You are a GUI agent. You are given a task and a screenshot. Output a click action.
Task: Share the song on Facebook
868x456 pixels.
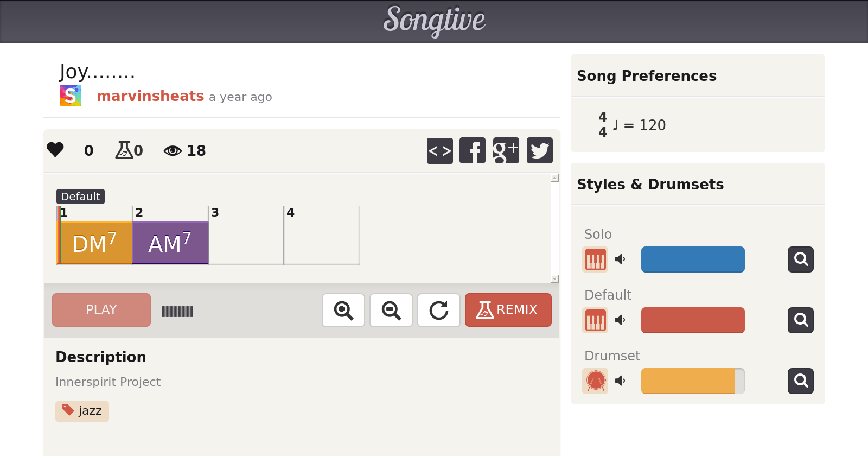(473, 150)
